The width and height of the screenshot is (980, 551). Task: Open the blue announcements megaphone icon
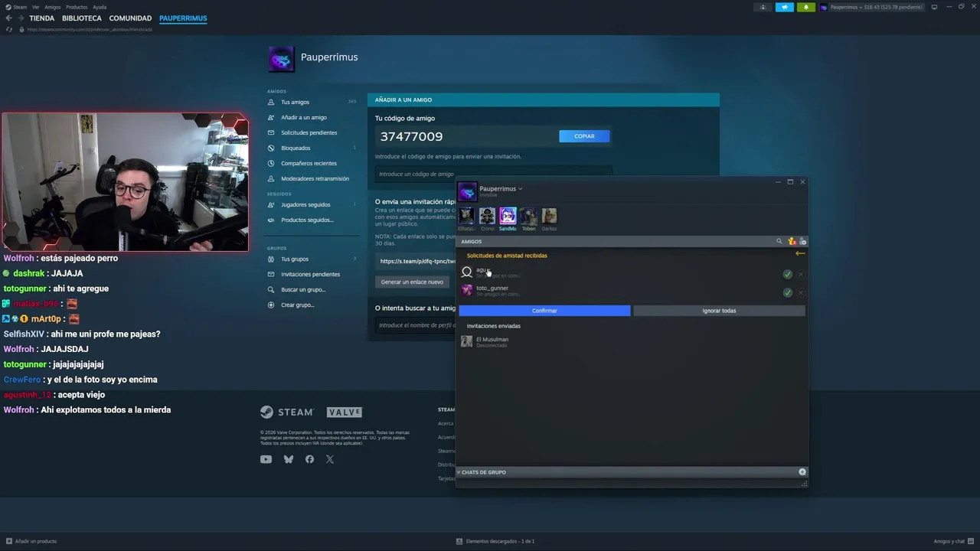(x=785, y=7)
